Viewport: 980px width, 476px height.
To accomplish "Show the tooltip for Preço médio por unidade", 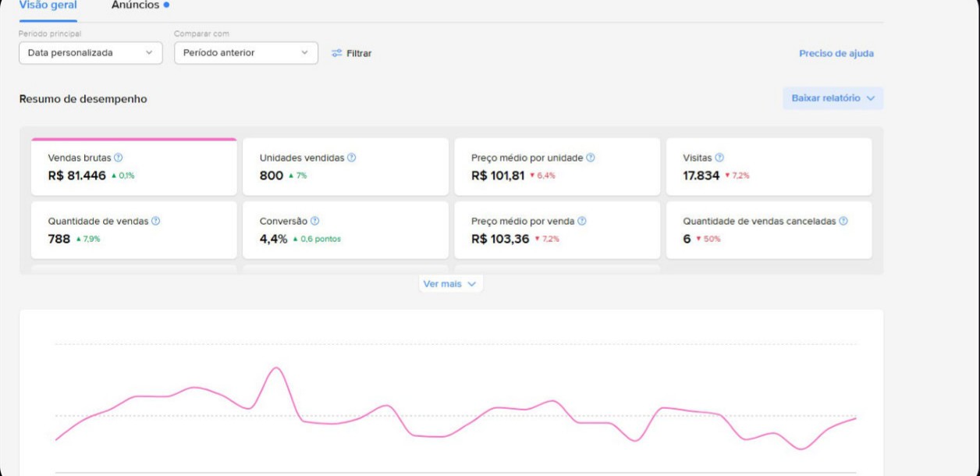I will 591,158.
